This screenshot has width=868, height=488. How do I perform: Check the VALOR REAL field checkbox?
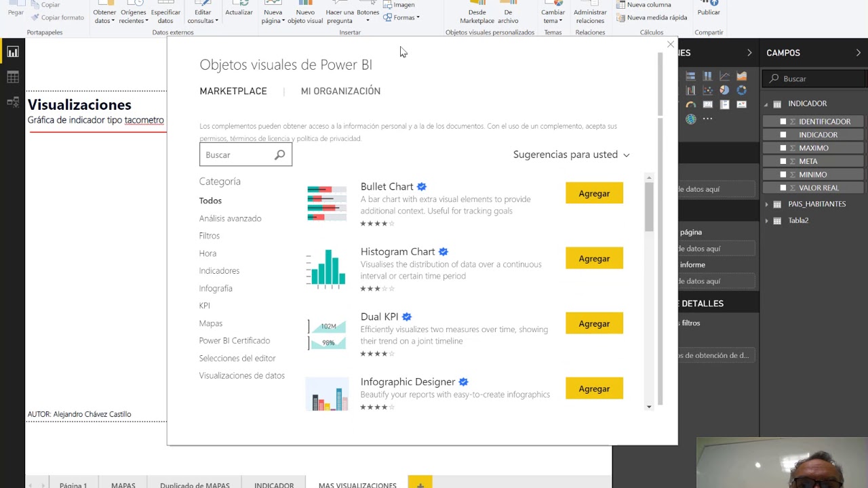783,188
